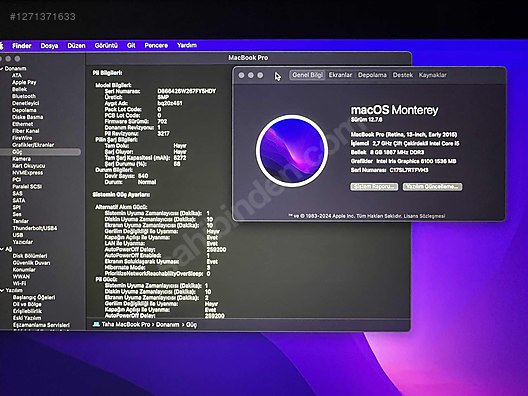Select USB in the sidebar
Viewport: 528px width, 396px height.
coord(18,235)
